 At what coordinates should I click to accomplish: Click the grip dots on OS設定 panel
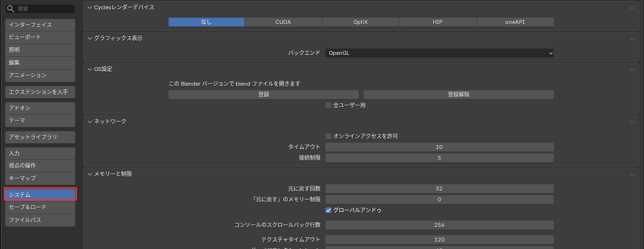tap(632, 70)
